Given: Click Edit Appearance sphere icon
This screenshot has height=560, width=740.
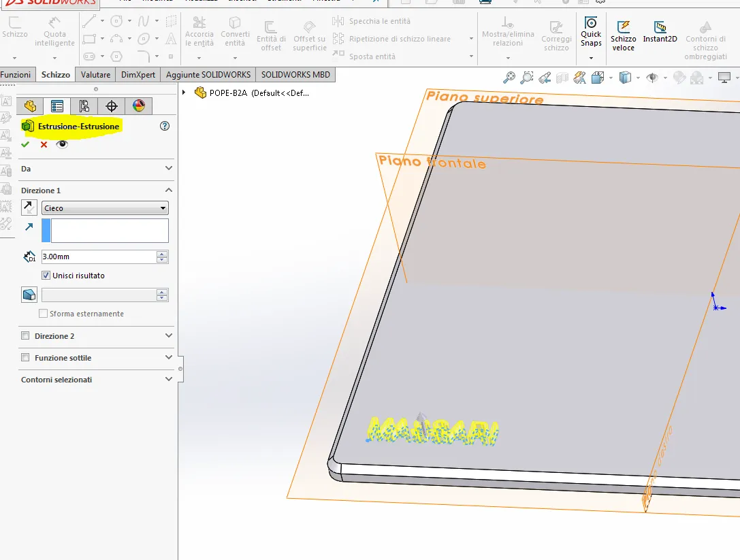Looking at the screenshot, I should coord(679,78).
